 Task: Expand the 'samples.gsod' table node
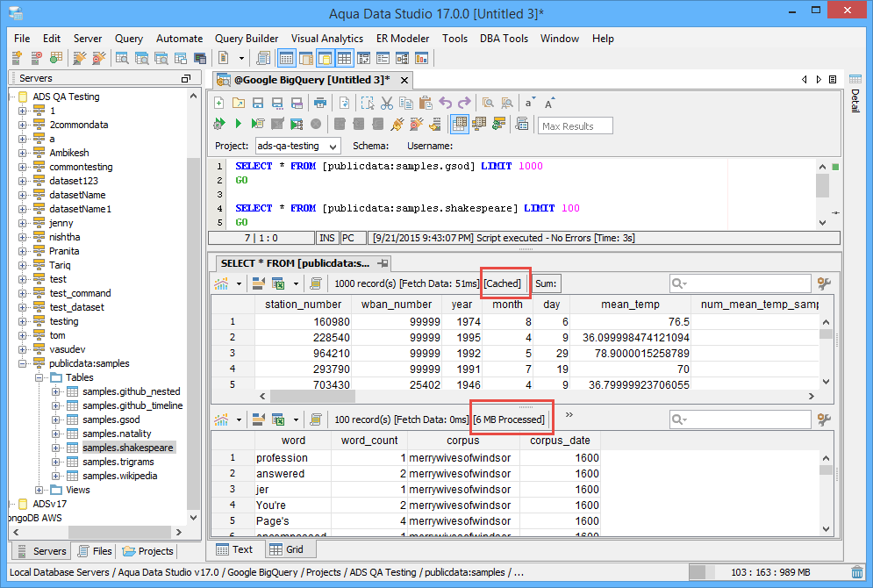coord(55,419)
